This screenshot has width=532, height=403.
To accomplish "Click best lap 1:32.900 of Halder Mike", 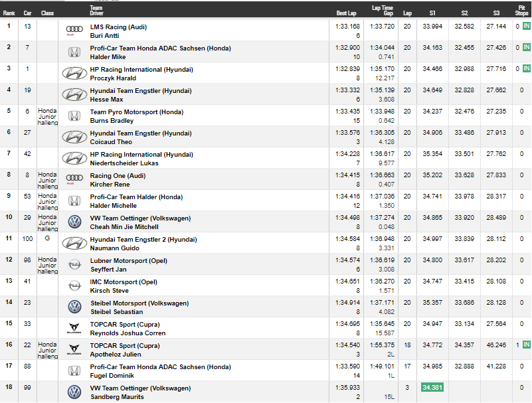I will [x=347, y=48].
